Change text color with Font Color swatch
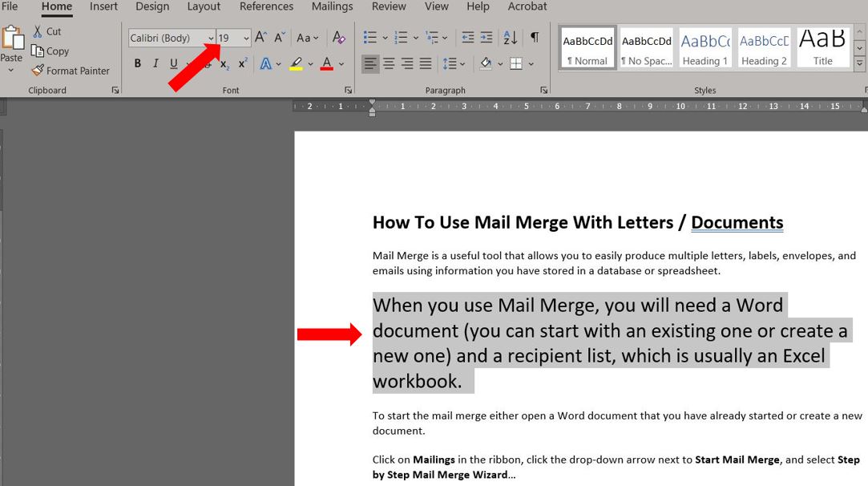868x486 pixels. tap(326, 63)
